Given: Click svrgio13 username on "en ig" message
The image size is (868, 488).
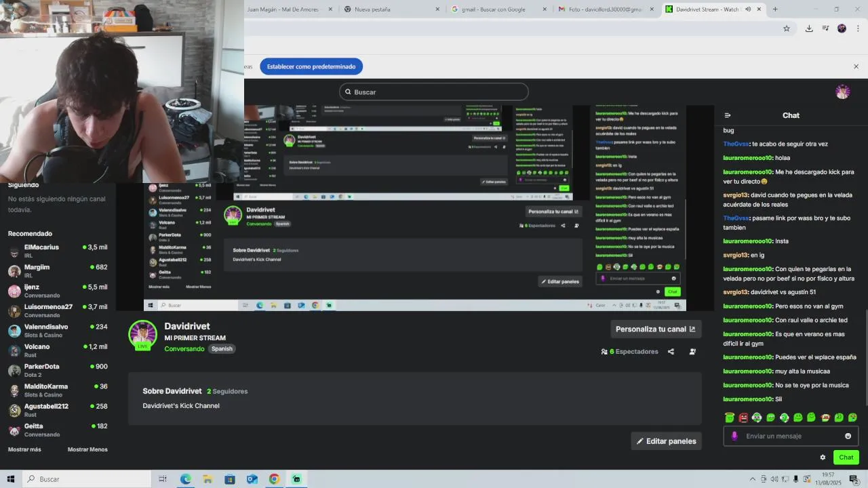Looking at the screenshot, I should pos(736,255).
